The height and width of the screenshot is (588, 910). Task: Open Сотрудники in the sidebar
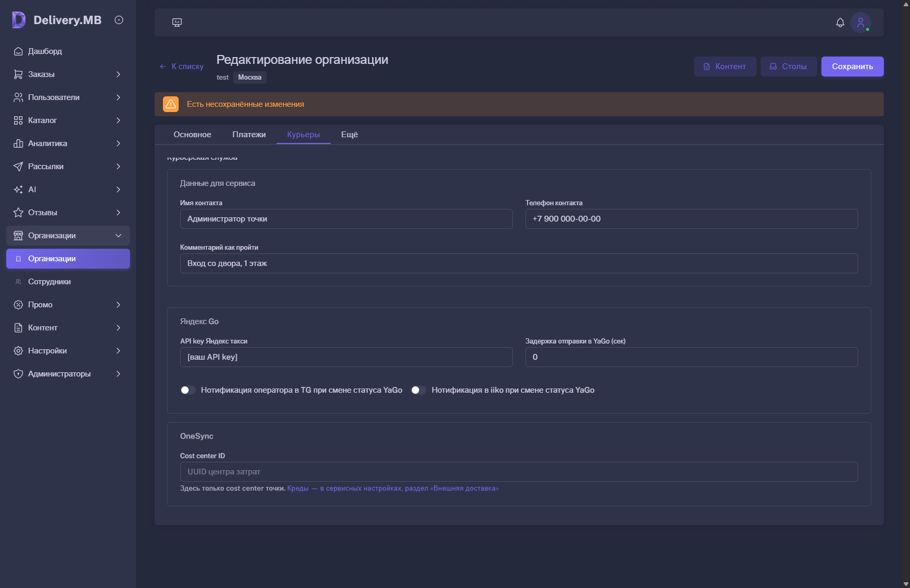click(68, 282)
